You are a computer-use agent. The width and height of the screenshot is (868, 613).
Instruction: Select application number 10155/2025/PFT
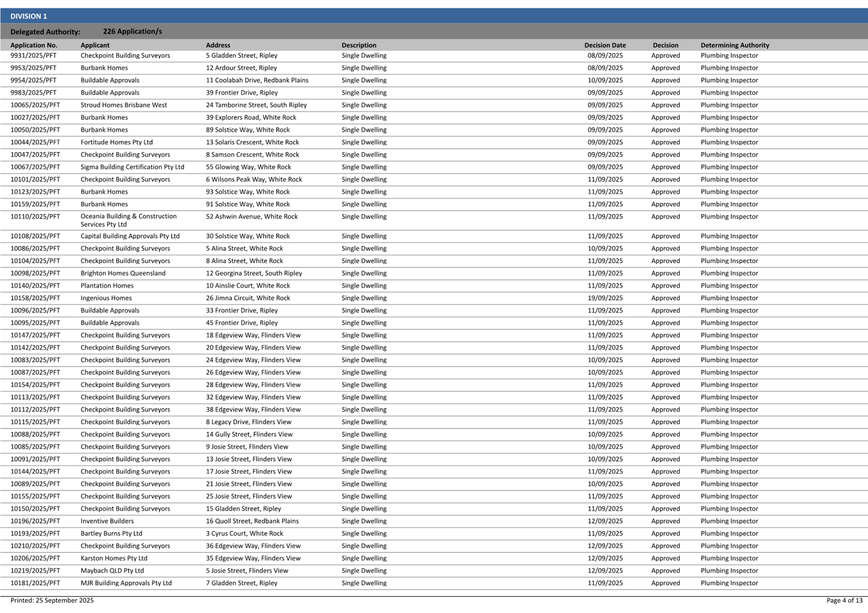(x=35, y=496)
